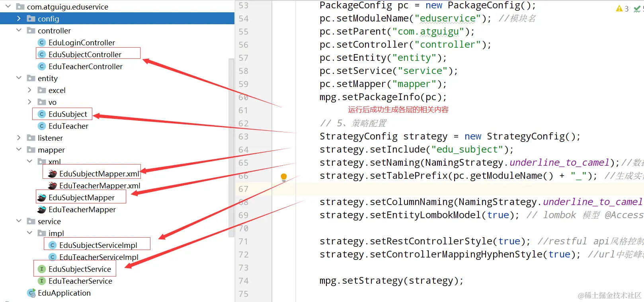Screen dimensions: 644x302
Task: Select EduTeacherMapper.xml file name
Action: coord(100,186)
